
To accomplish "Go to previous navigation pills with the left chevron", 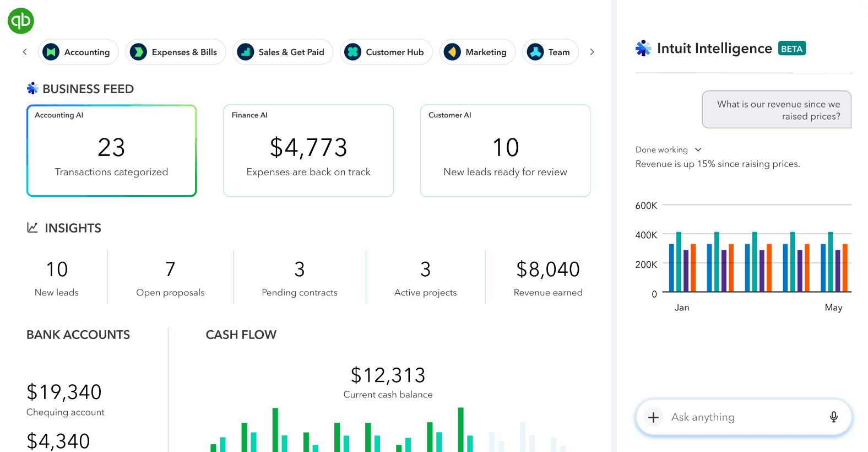I will click(x=25, y=52).
